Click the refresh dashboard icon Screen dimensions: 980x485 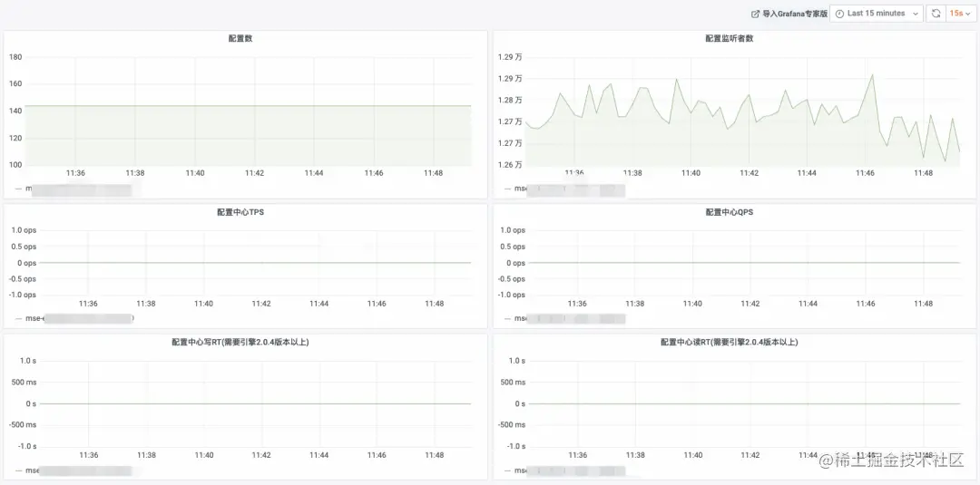pyautogui.click(x=936, y=14)
